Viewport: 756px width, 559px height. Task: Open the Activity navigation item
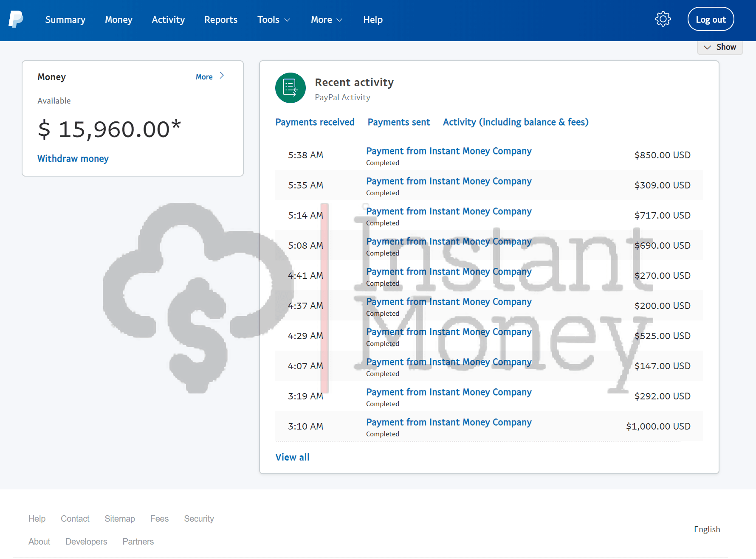click(x=168, y=20)
